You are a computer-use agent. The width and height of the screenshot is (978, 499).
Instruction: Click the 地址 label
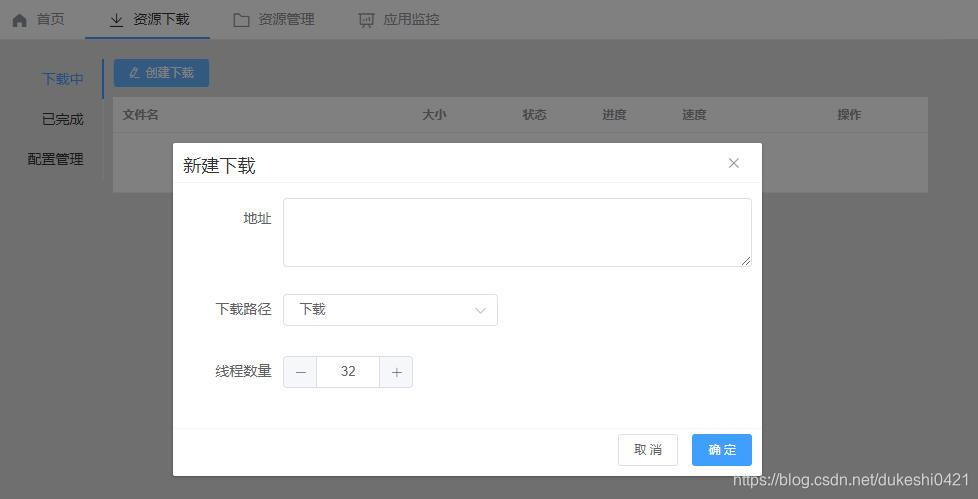[x=257, y=218]
